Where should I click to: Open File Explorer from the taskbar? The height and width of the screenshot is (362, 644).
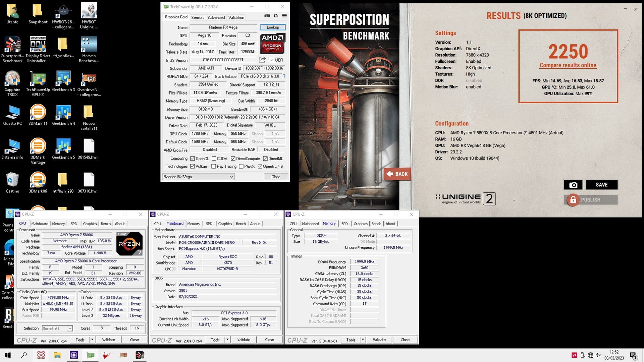(x=57, y=355)
